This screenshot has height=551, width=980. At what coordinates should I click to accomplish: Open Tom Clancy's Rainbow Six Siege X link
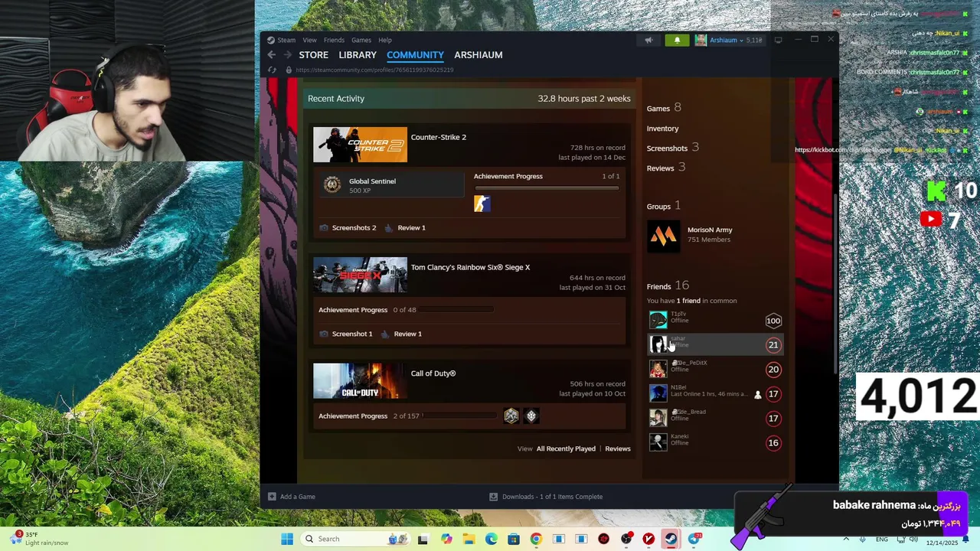[x=470, y=267]
